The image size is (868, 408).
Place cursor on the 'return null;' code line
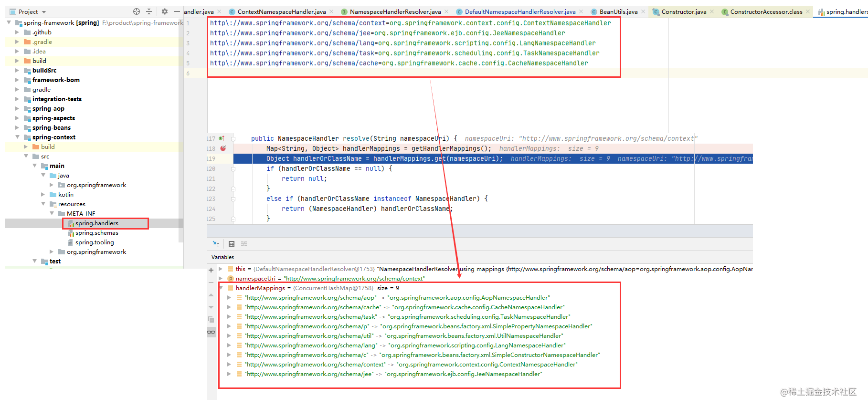(x=304, y=178)
